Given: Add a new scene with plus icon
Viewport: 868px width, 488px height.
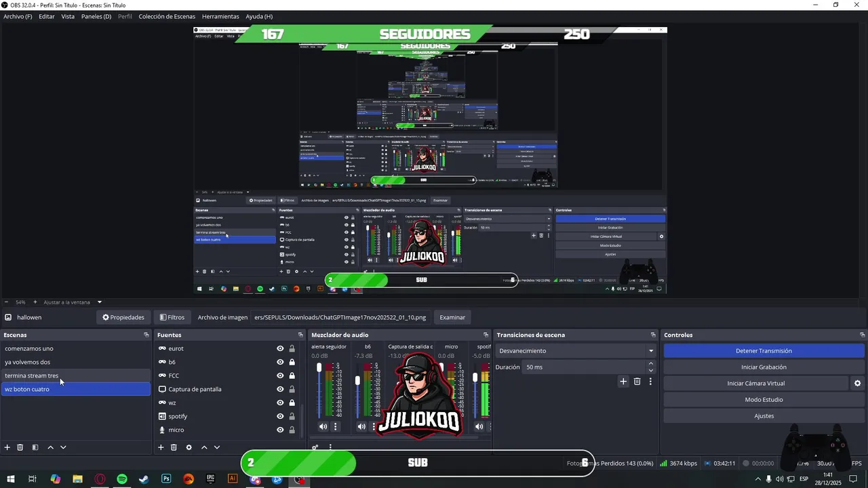Looking at the screenshot, I should coord(7,447).
